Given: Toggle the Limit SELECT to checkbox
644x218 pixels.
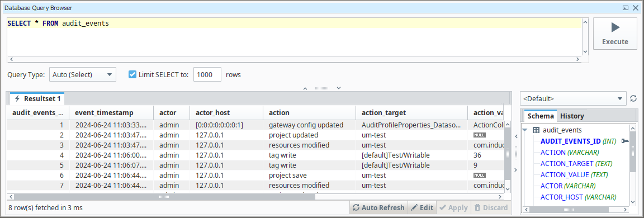Looking at the screenshot, I should 132,75.
